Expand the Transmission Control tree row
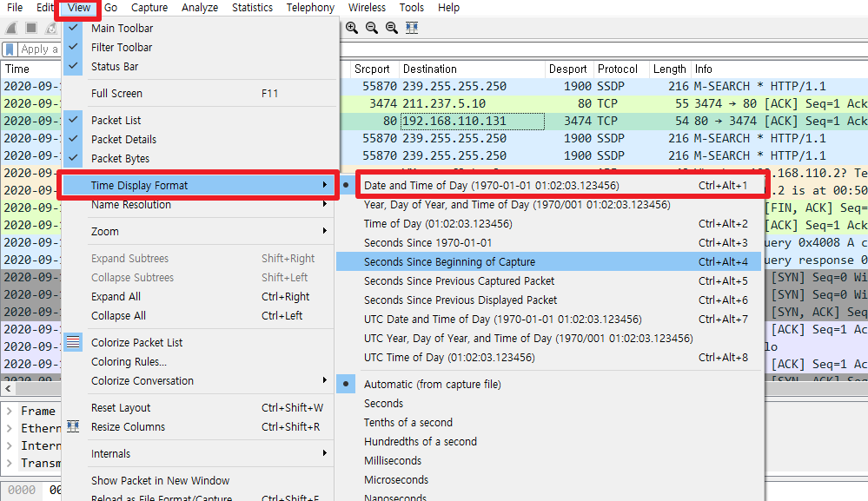This screenshot has height=501, width=868. point(10,463)
